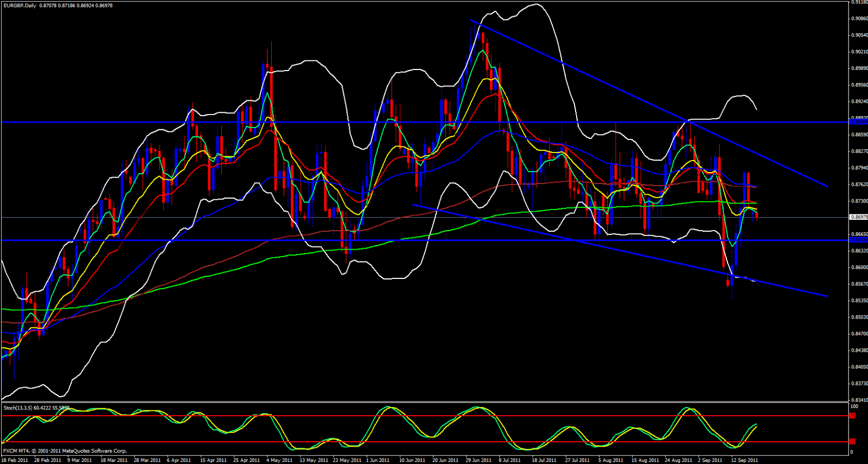Screen dimensions: 868x464
Task: Click the 4 May 2011 date label
Action: click(x=279, y=460)
